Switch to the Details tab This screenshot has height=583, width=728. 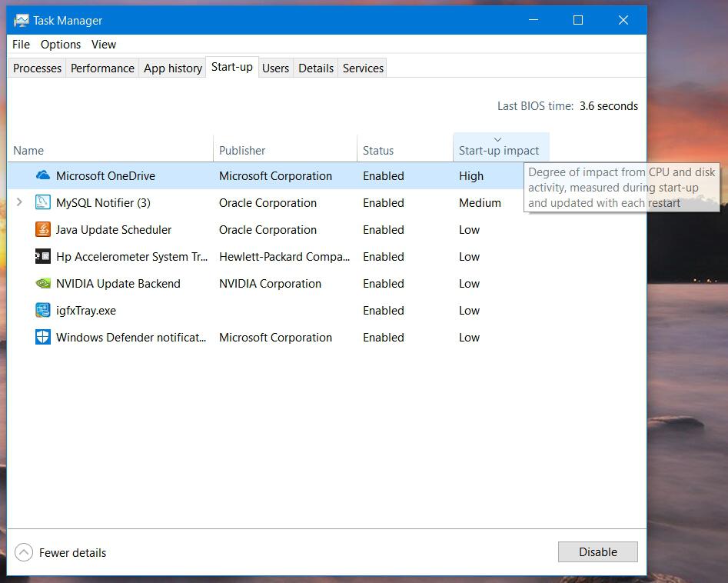click(316, 68)
